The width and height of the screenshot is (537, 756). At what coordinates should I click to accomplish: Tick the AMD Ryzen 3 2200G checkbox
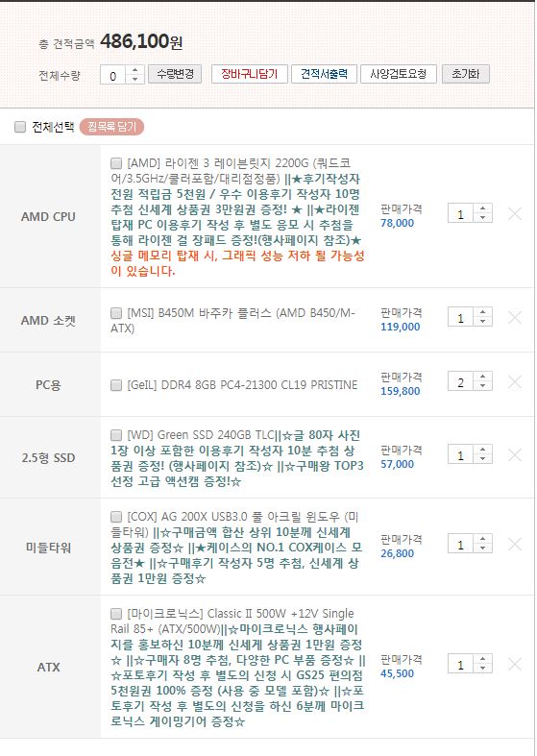116,163
